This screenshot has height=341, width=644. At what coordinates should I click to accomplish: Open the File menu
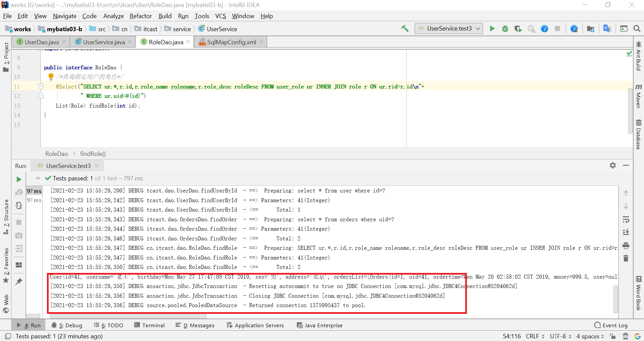[7, 16]
